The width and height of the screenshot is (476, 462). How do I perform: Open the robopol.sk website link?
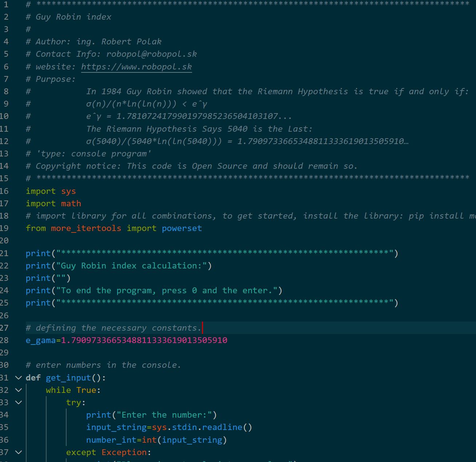click(136, 67)
